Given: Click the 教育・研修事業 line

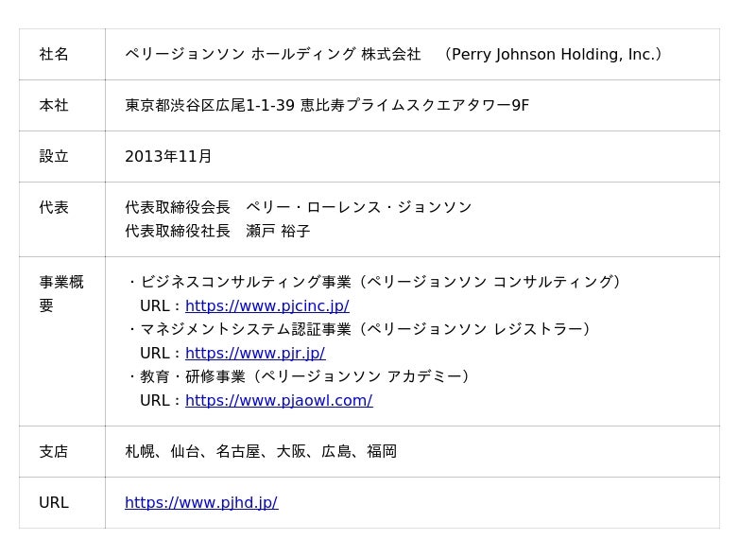Looking at the screenshot, I should [299, 376].
